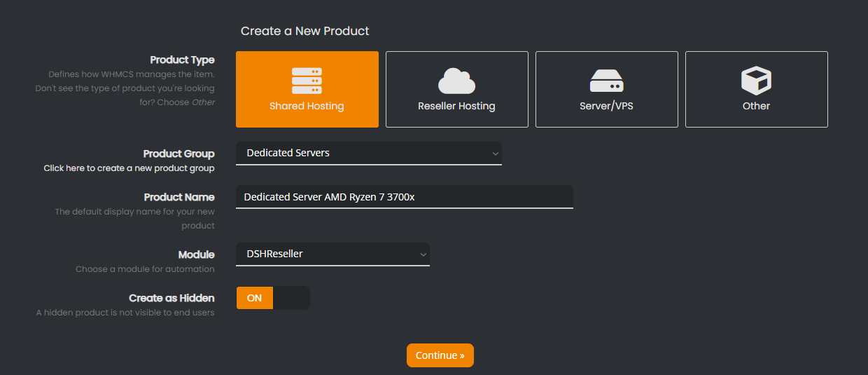
Task: Choose the Other product type label
Action: (756, 107)
